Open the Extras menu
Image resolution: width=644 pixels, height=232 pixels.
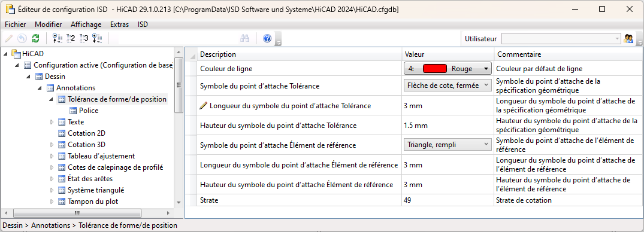click(120, 25)
